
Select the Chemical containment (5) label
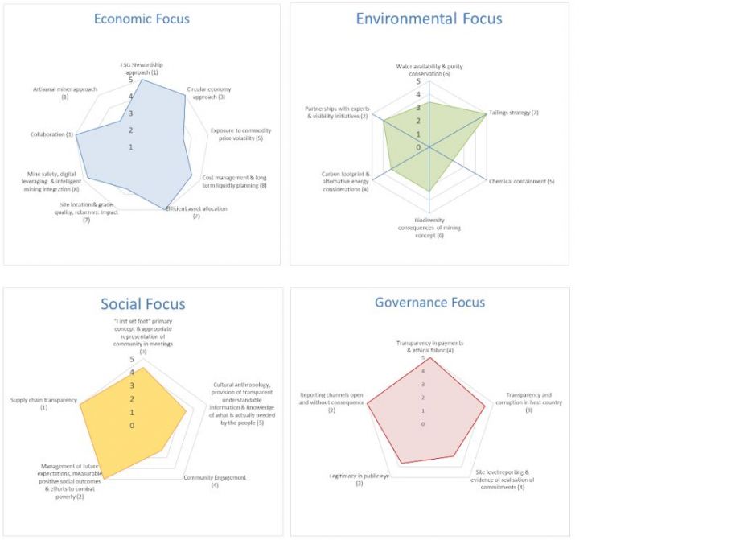(521, 181)
